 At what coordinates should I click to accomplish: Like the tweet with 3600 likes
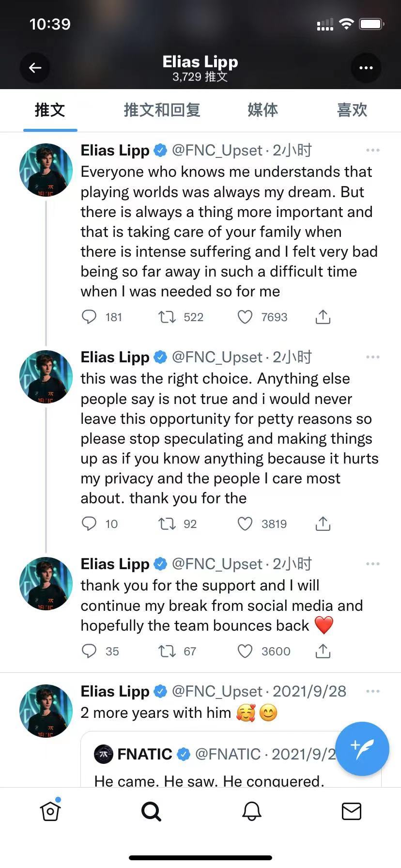click(x=245, y=651)
